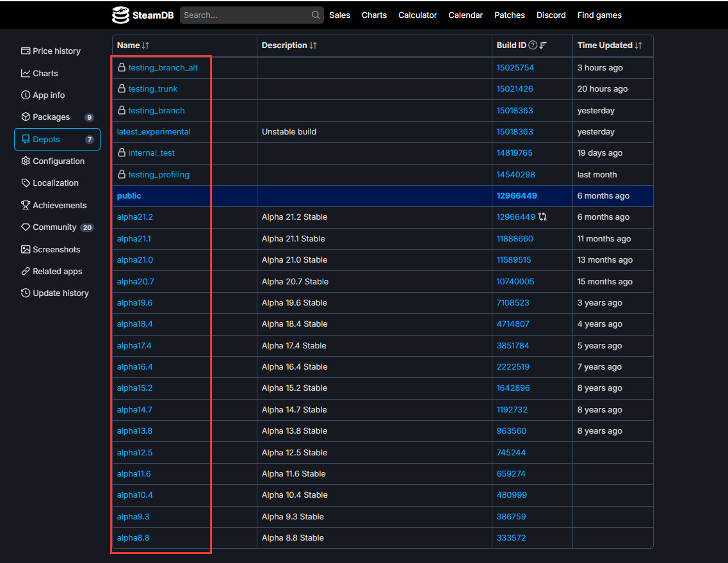Open build ID 14540298 link
The width and height of the screenshot is (728, 563).
point(516,175)
